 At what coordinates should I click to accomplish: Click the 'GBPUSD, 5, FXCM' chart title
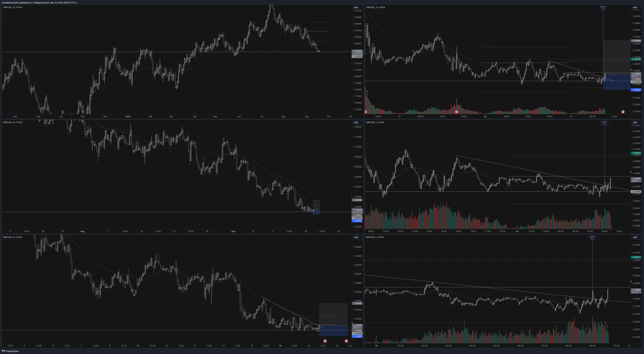[x=375, y=122]
